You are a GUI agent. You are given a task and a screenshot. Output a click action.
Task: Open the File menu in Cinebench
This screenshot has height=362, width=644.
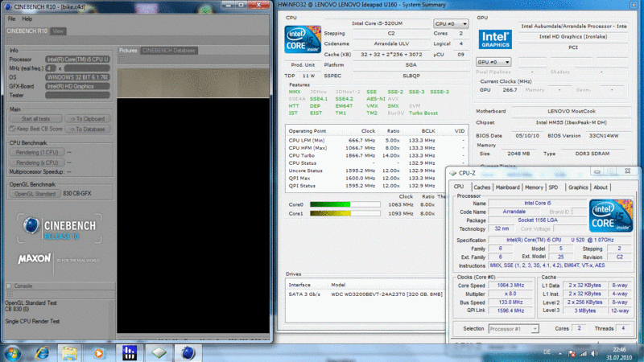[x=11, y=19]
